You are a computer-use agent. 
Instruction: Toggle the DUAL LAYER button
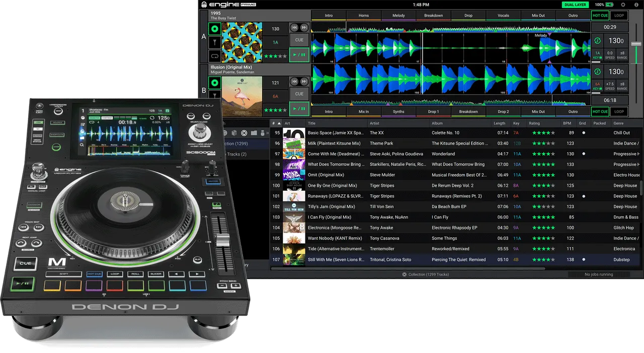click(x=575, y=5)
